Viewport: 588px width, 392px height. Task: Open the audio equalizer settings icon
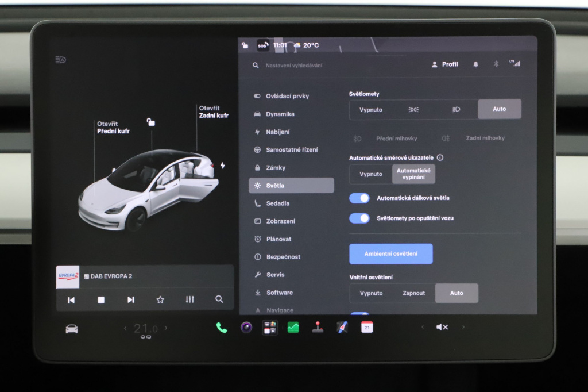point(189,299)
